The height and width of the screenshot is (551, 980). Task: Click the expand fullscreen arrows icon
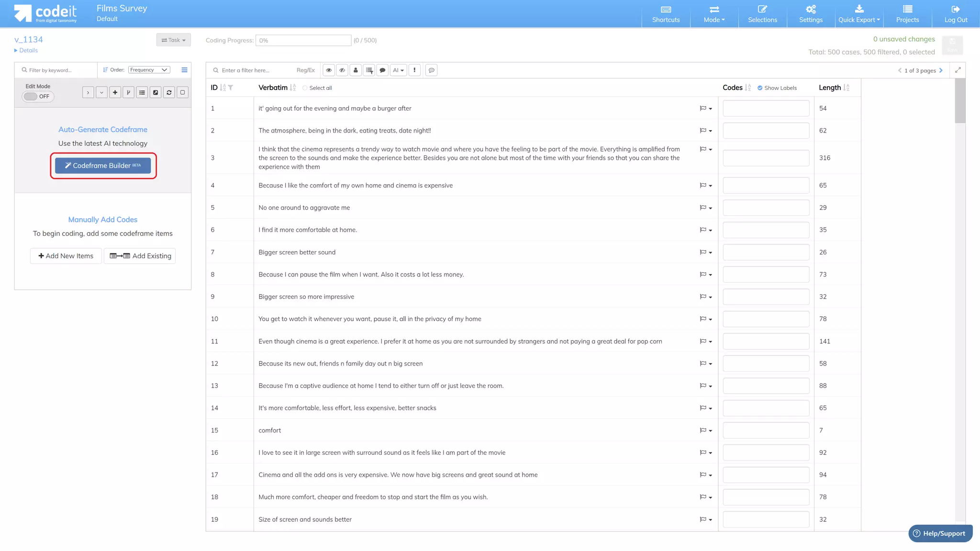(x=958, y=70)
